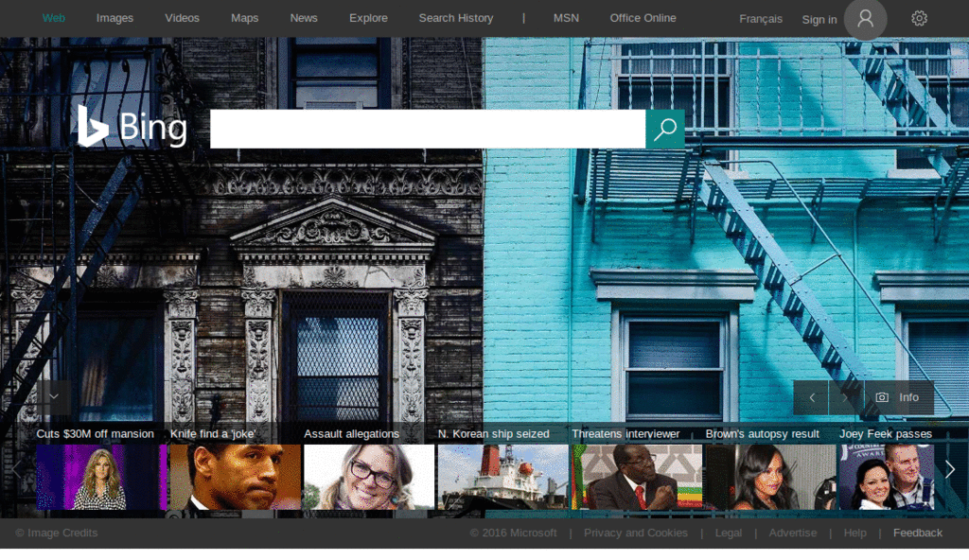
Task: Open Image Credits in footer
Action: pyautogui.click(x=56, y=533)
